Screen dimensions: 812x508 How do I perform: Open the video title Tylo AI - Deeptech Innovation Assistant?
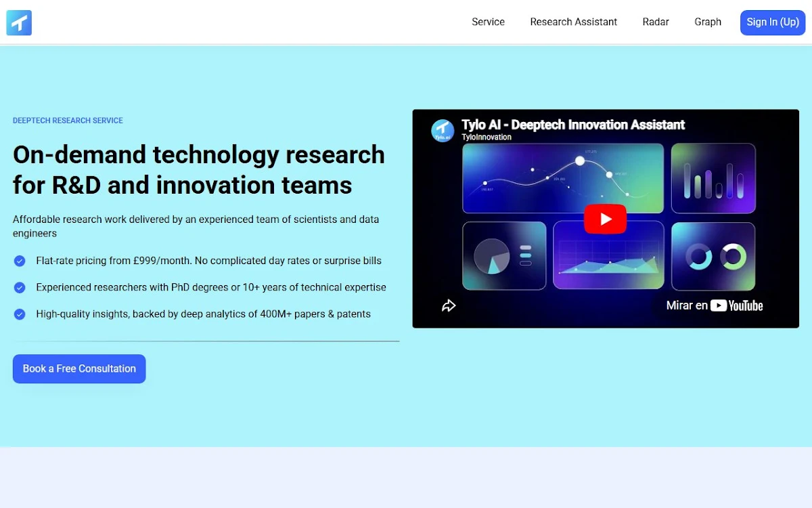573,125
